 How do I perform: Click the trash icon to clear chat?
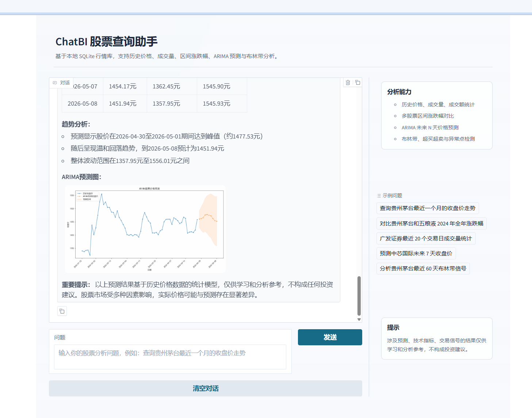348,83
